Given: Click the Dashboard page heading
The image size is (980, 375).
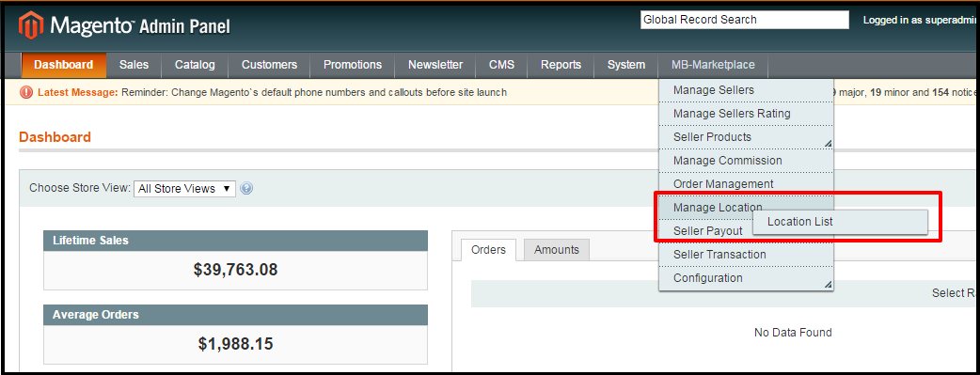Looking at the screenshot, I should (x=55, y=137).
